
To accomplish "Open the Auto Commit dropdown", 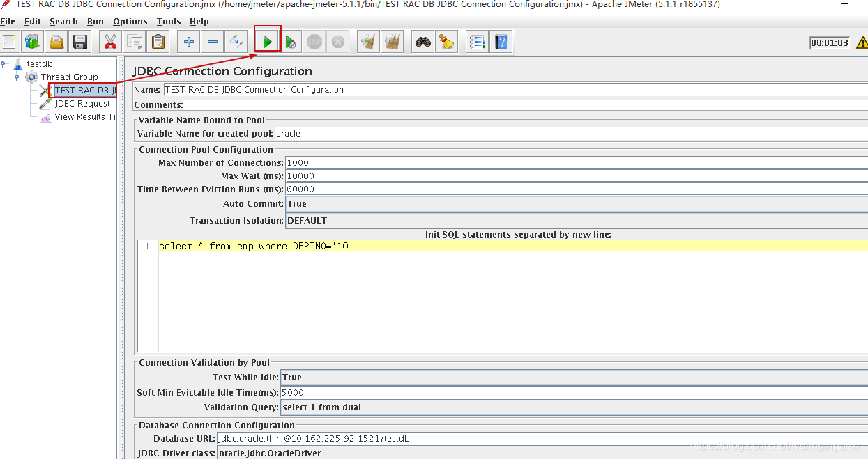I will 577,204.
